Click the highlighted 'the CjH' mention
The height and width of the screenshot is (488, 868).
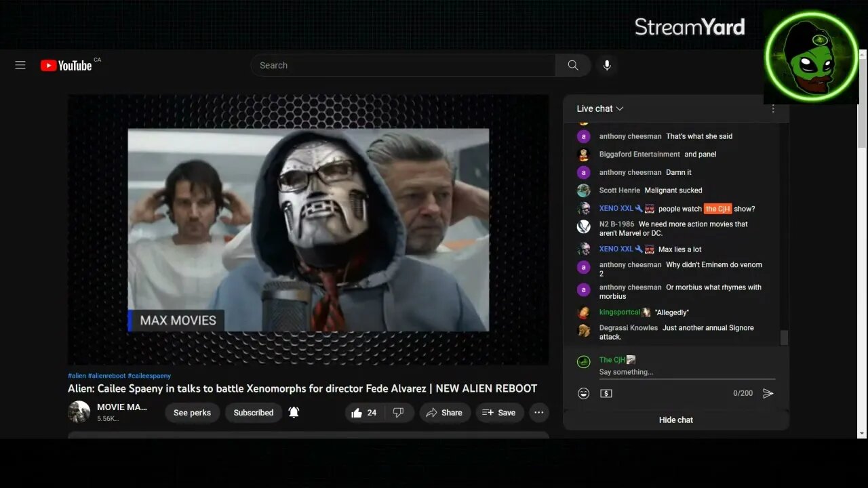pyautogui.click(x=718, y=209)
